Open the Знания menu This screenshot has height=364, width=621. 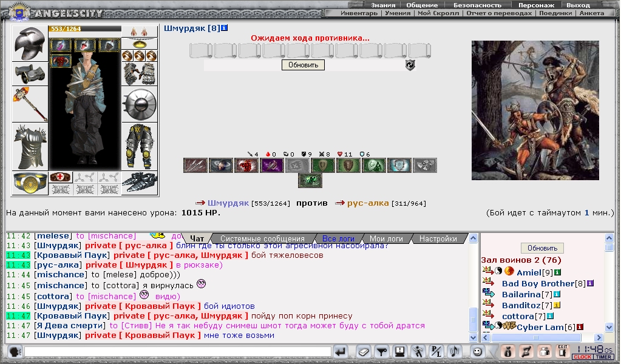click(383, 5)
